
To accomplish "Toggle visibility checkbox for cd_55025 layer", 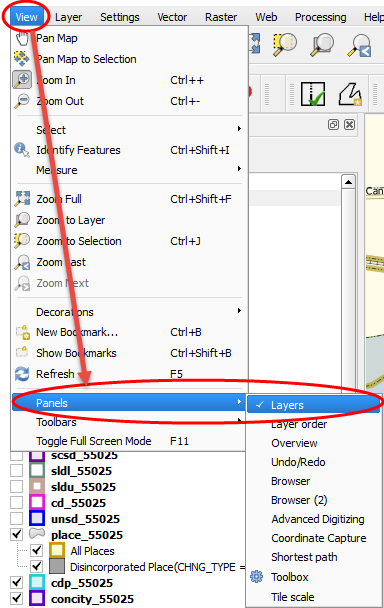I will (16, 503).
